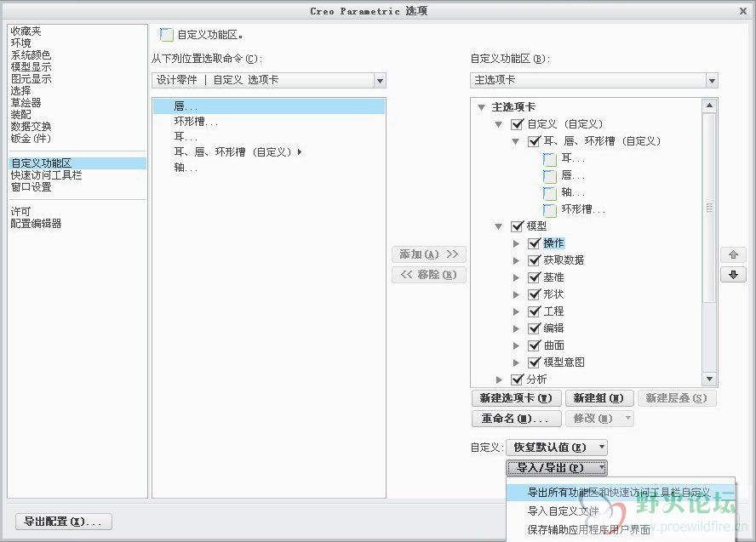Click the 新建组 button
Image resolution: width=756 pixels, height=542 pixels.
coord(598,398)
